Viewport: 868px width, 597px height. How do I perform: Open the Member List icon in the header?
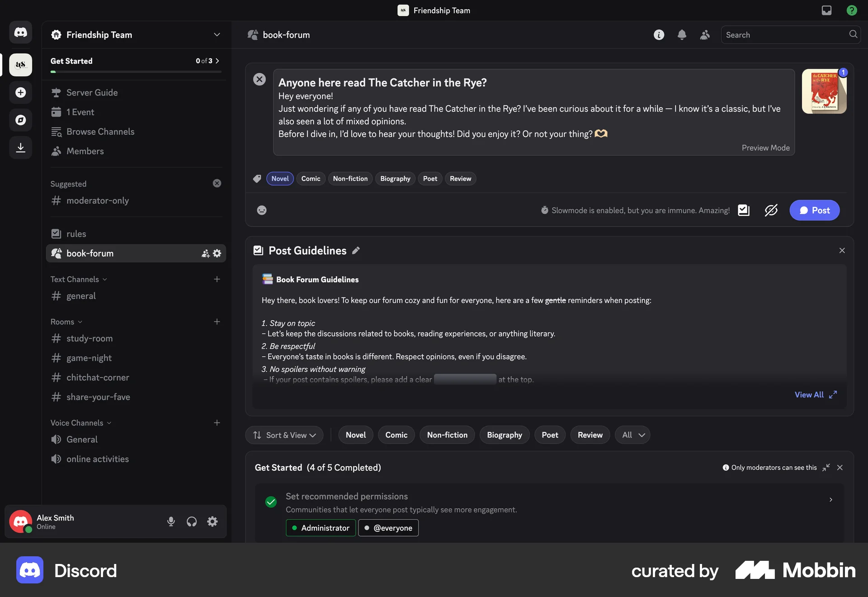coord(704,34)
